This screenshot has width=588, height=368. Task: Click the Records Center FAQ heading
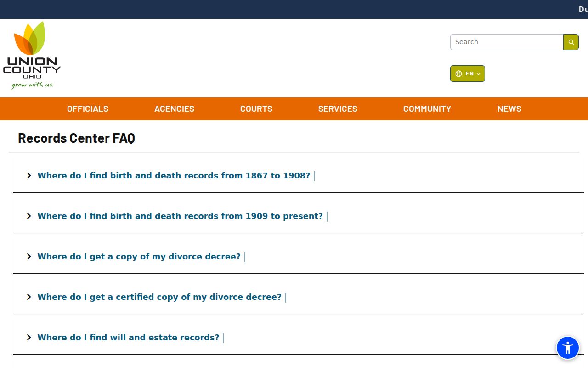click(x=76, y=138)
